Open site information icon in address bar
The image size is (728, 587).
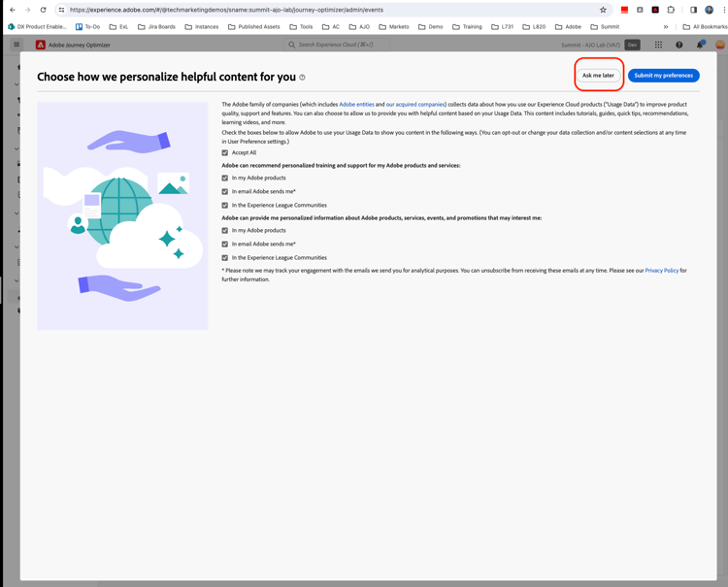[62, 10]
